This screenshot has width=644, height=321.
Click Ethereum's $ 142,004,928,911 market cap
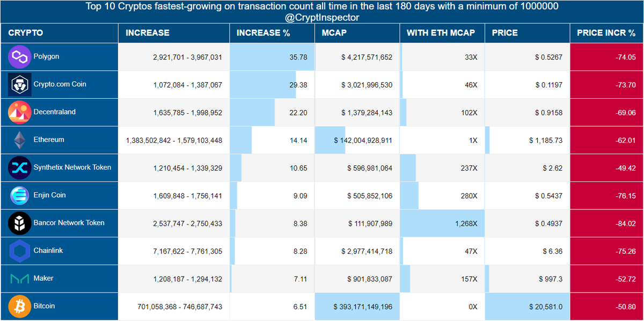tap(357, 140)
